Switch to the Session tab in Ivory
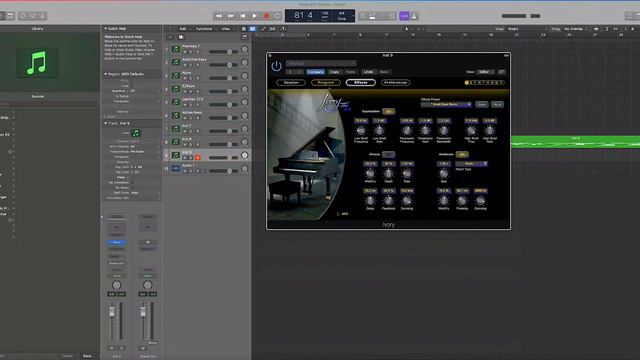 tap(291, 82)
